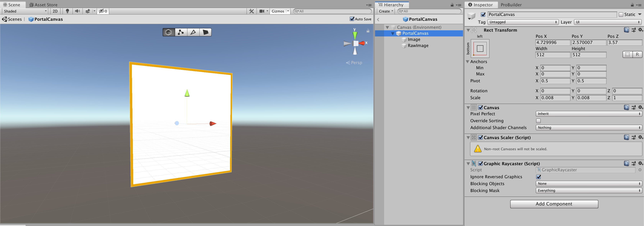
Task: Disable Ignore Reversed Graphics checkbox
Action: 539,177
